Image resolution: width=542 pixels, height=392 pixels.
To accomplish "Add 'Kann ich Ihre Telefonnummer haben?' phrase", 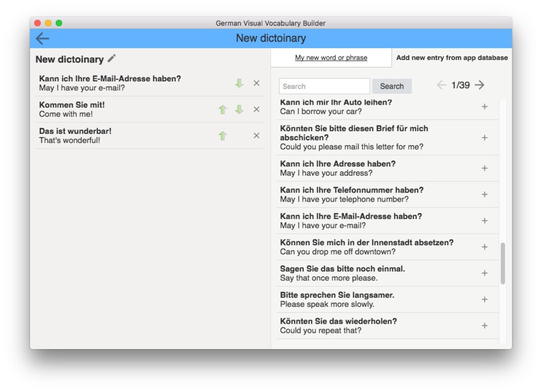I will (x=485, y=195).
